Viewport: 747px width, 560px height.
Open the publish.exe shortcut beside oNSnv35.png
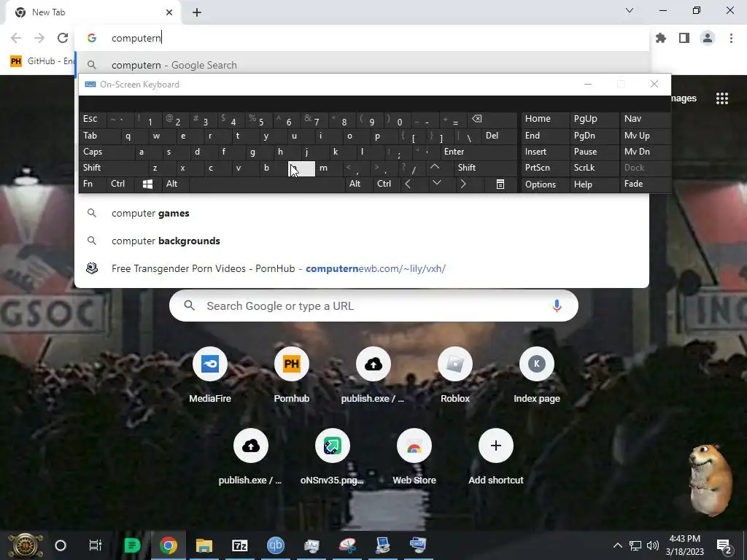click(251, 457)
